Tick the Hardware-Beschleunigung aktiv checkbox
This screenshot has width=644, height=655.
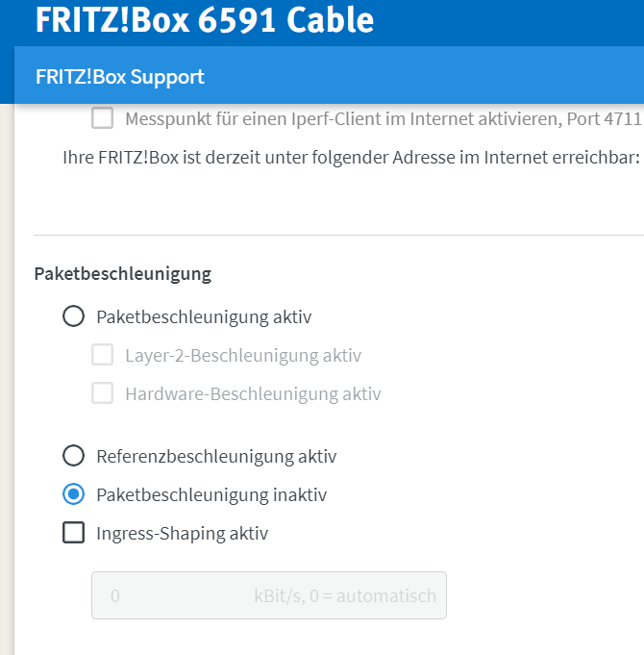(x=103, y=393)
